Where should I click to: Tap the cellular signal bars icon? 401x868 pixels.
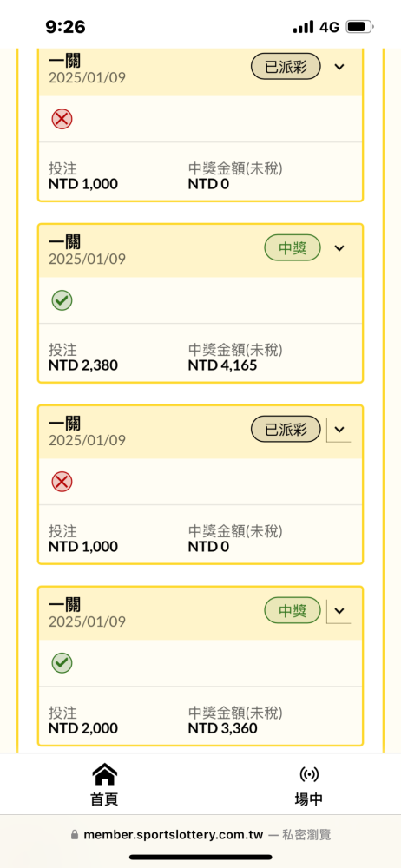[303, 27]
